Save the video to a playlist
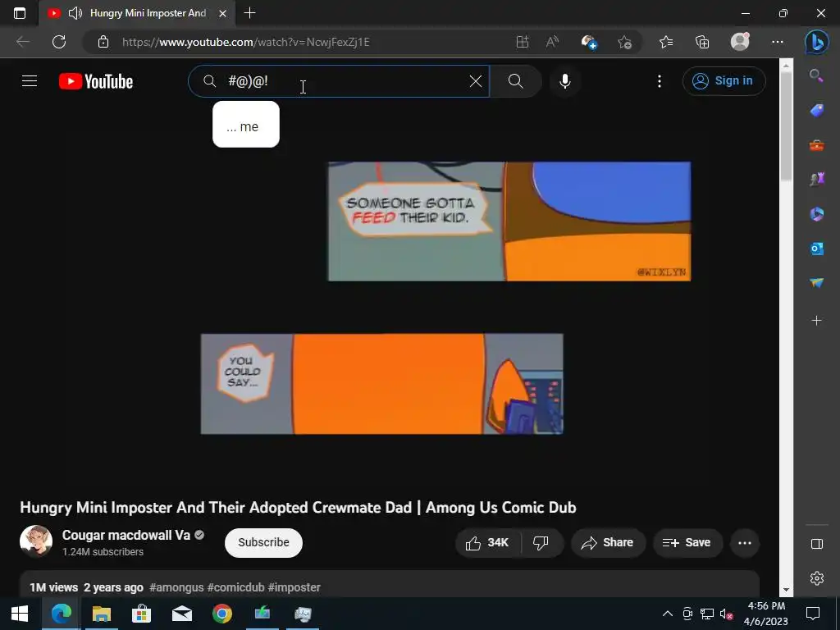840x630 pixels. point(687,543)
